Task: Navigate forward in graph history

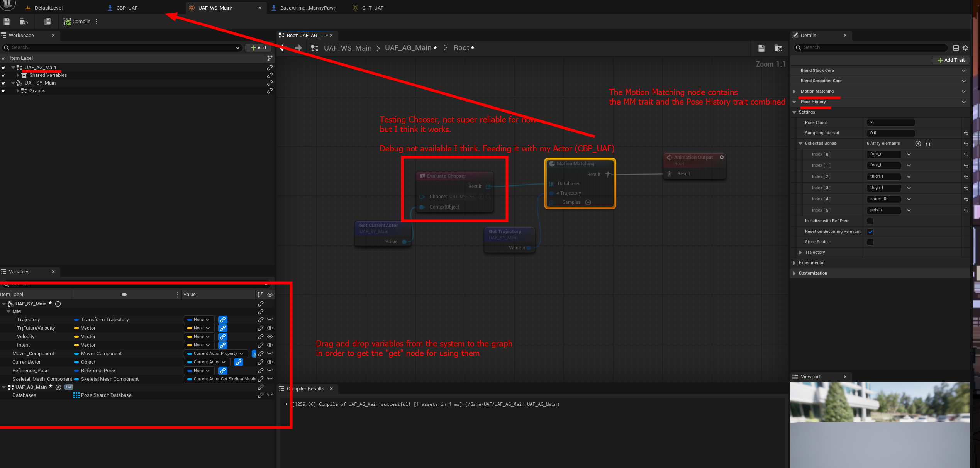Action: pos(298,48)
